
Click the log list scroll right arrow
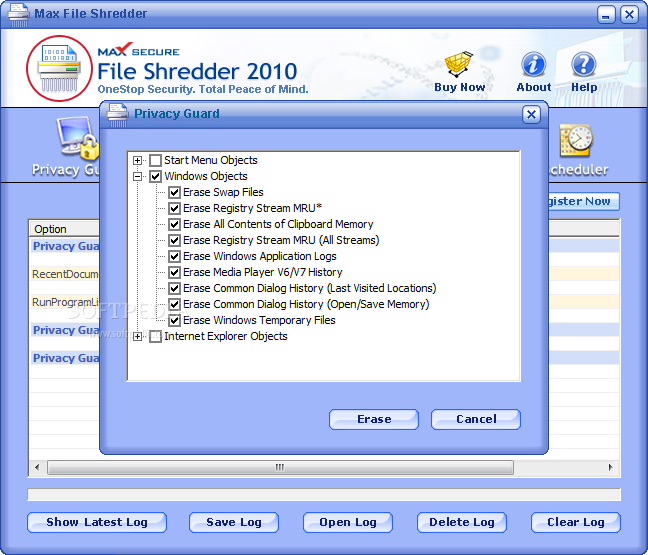coord(610,467)
